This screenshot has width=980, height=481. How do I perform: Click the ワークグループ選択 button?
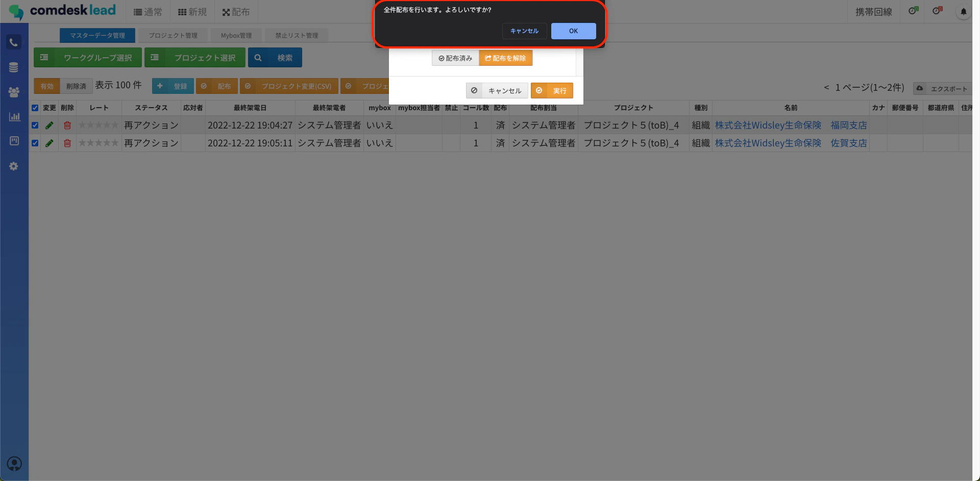pyautogui.click(x=88, y=58)
